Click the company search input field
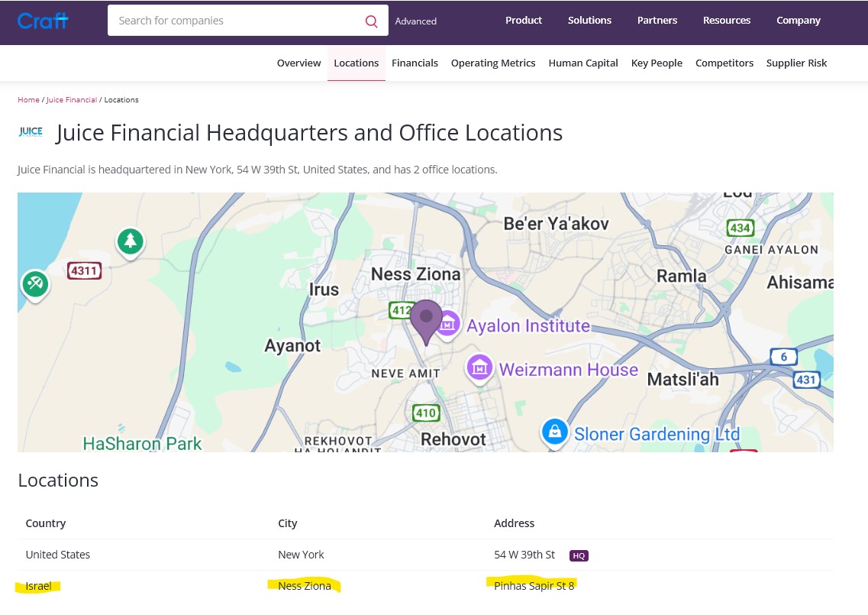Screen dimensions: 868x615 point(229,21)
